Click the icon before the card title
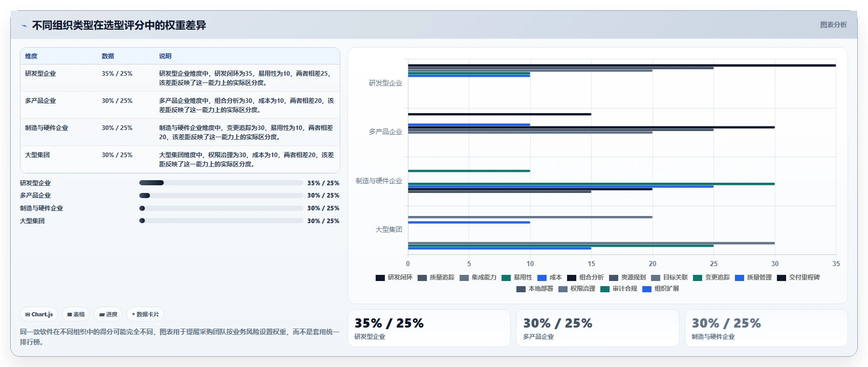Screen dimensions: 868x367 pos(24,26)
